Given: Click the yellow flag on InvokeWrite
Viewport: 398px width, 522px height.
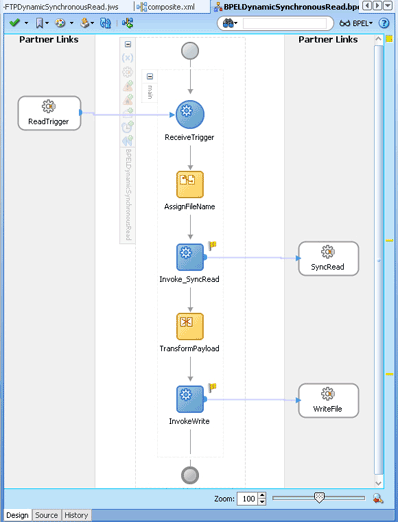Looking at the screenshot, I should (212, 388).
